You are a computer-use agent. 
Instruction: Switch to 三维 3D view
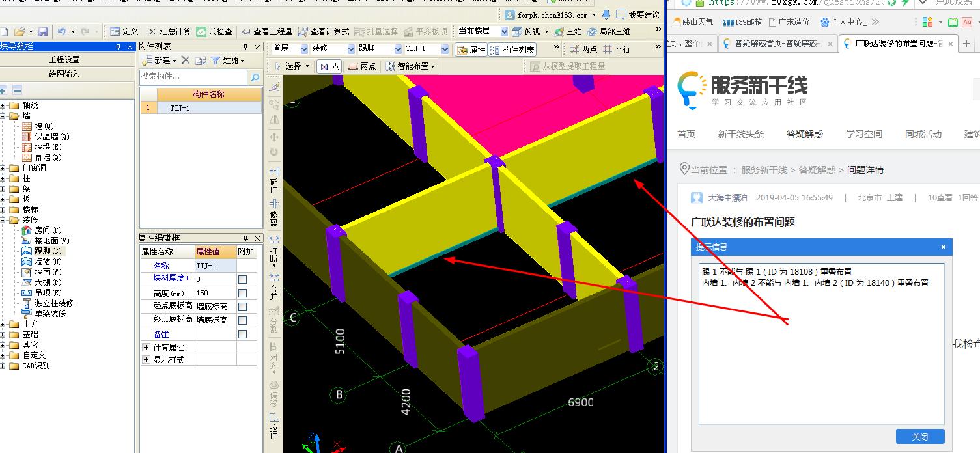[568, 31]
